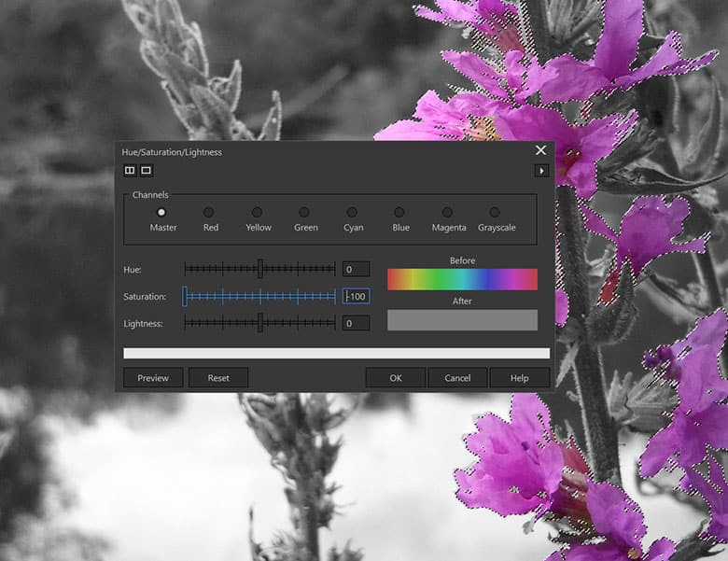Viewport: 728px width, 561px height.
Task: Choose the Grayscale channel option
Action: pos(495,213)
